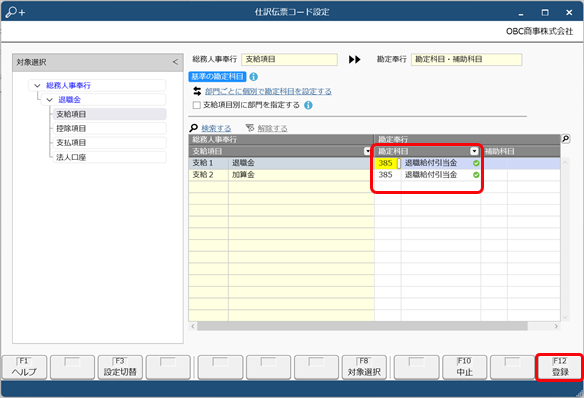Viewport: 584px width, 398px height.
Task: Open 部門ごとに個別で勘定科目を設定する link
Action: [x=268, y=91]
